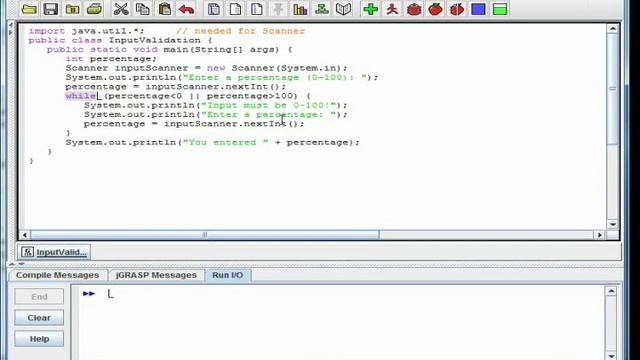This screenshot has width=640, height=360.
Task: Click the editor horizontal scrollbar left arrow
Action: pyautogui.click(x=24, y=235)
